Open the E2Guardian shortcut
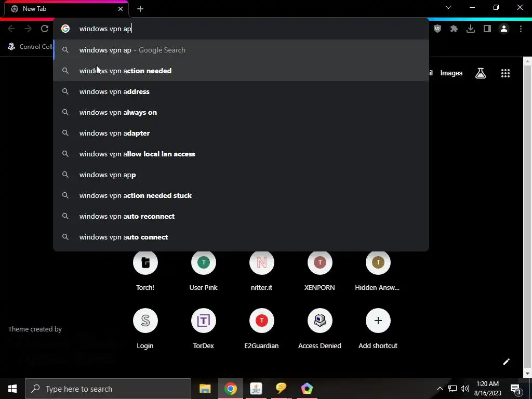Image resolution: width=532 pixels, height=399 pixels. (x=261, y=329)
